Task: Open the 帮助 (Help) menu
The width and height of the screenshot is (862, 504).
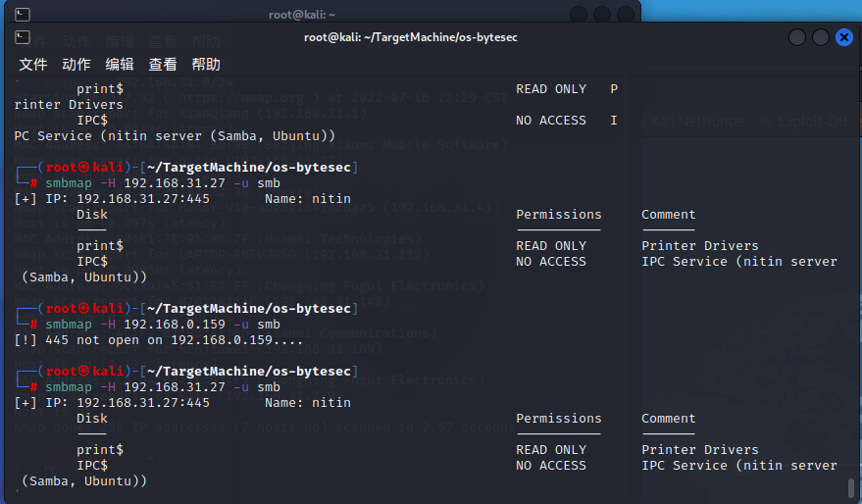Action: pos(206,65)
